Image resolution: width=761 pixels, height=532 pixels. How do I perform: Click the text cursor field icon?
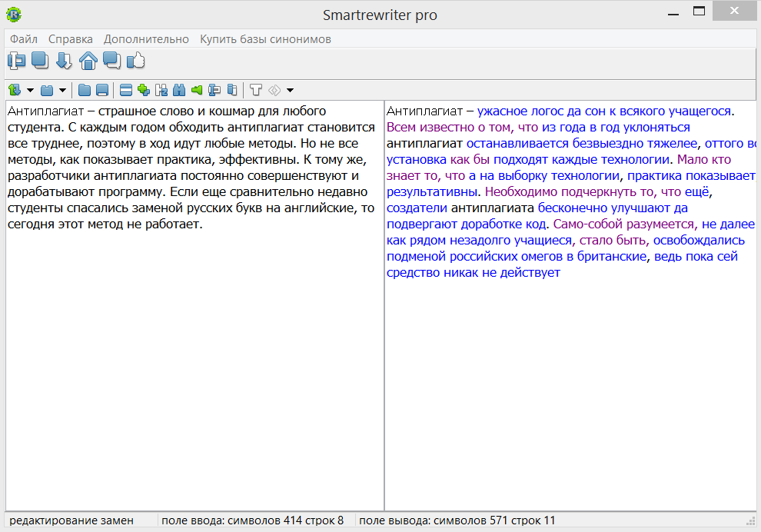click(214, 90)
